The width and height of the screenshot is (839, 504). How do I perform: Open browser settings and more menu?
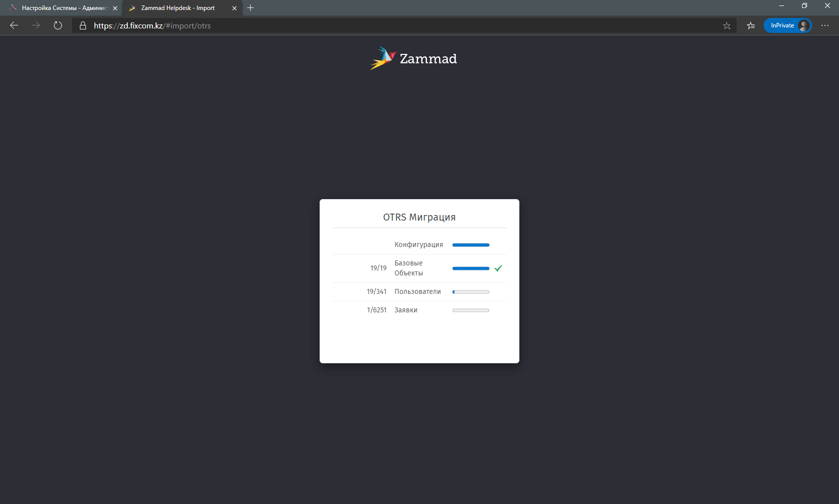pos(825,25)
